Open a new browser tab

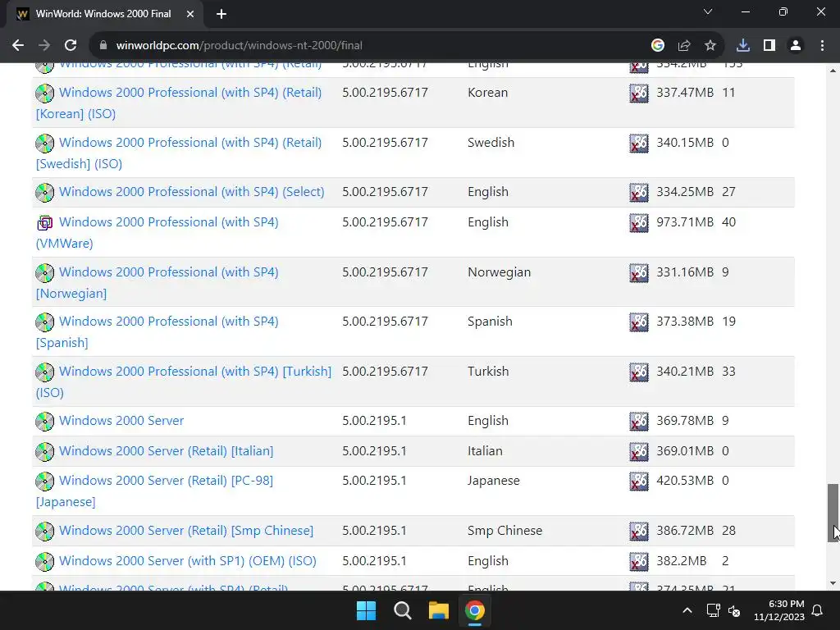click(221, 14)
